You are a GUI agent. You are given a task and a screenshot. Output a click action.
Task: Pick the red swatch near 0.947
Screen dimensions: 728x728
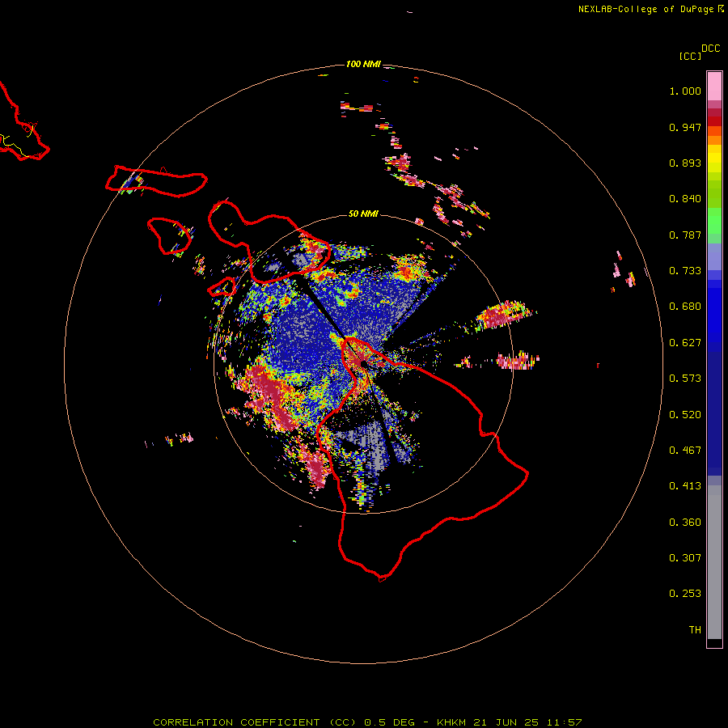pos(714,121)
